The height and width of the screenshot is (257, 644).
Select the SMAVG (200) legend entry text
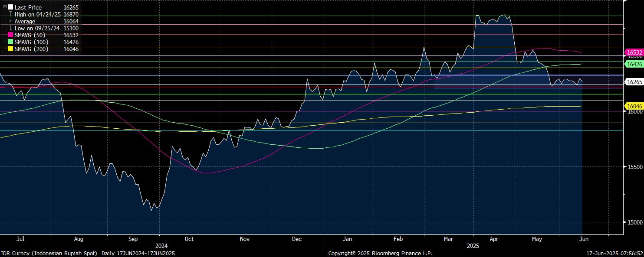pyautogui.click(x=32, y=49)
